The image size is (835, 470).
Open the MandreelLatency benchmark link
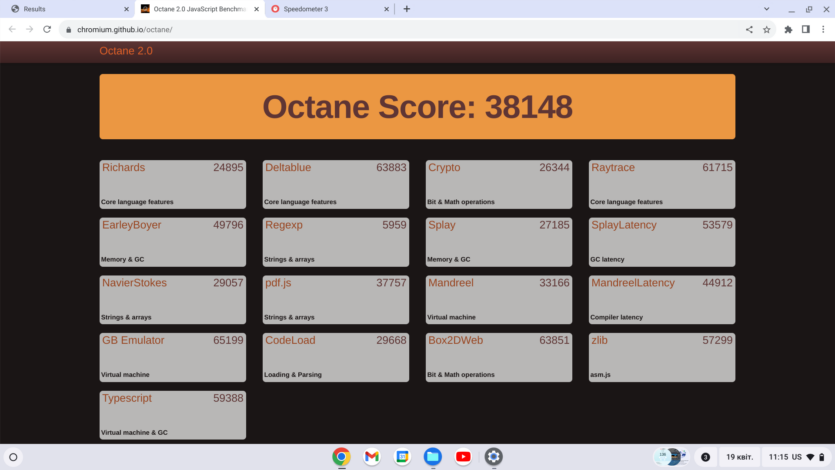point(633,283)
